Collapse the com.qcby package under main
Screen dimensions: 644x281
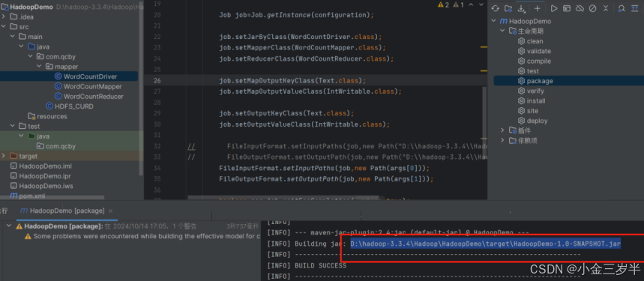click(31, 57)
